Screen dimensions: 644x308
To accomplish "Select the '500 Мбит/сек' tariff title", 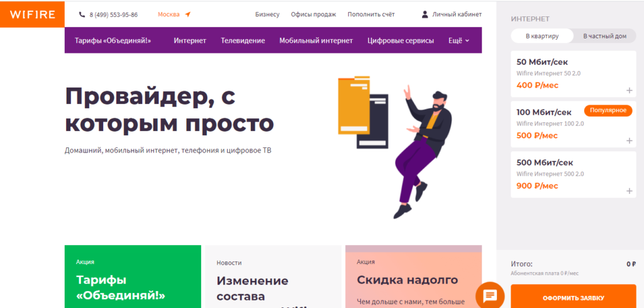I will point(545,163).
